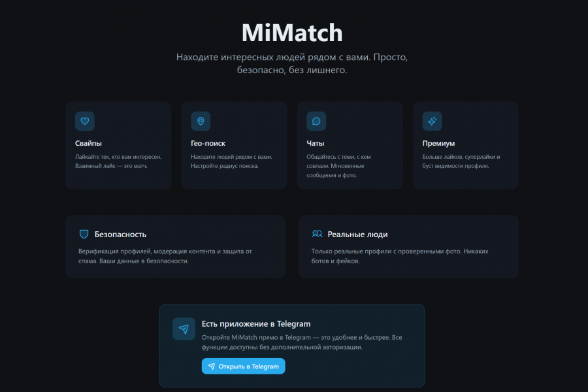Click the Чаты card description text
Viewport: 588px width, 392px height.
(x=338, y=166)
